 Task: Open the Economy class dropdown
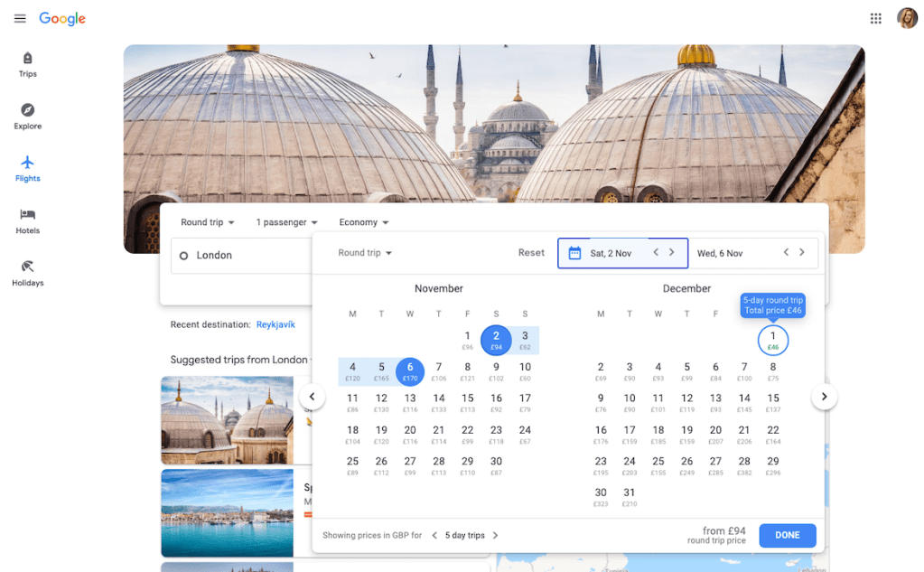364,222
